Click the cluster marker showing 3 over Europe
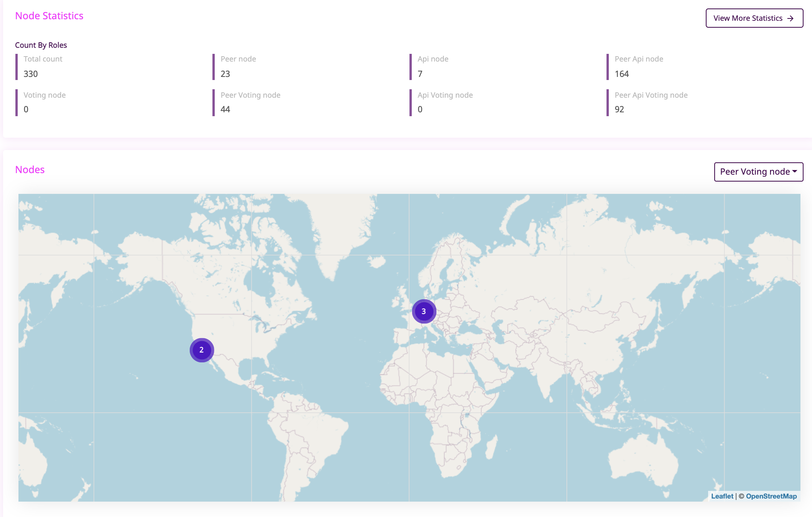Image resolution: width=812 pixels, height=517 pixels. point(424,312)
